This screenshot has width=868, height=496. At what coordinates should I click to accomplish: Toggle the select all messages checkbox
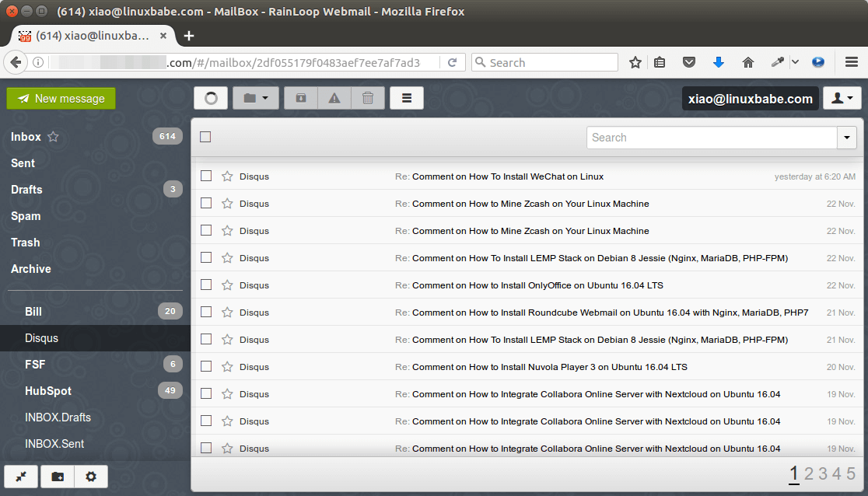coord(205,137)
